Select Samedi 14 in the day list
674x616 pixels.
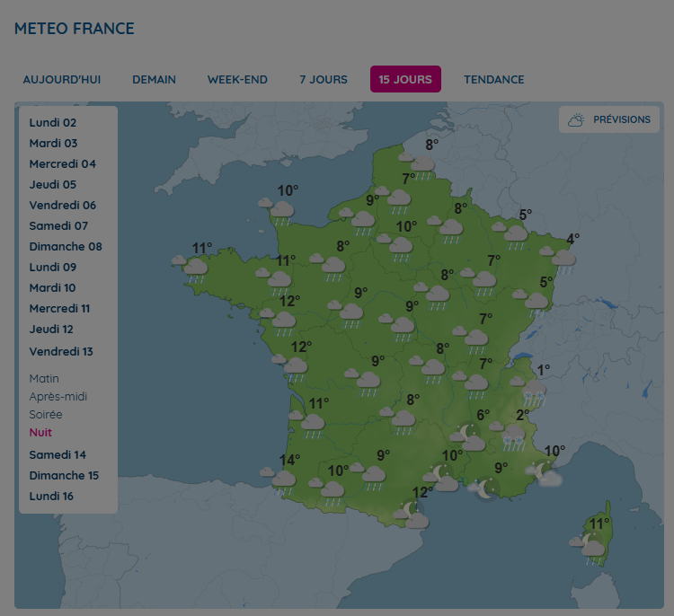coord(58,454)
